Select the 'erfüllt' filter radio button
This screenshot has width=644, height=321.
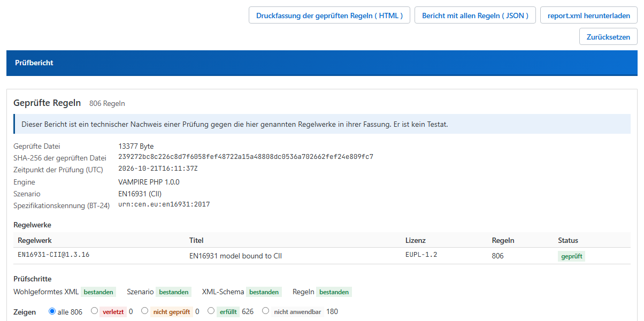[x=211, y=311]
